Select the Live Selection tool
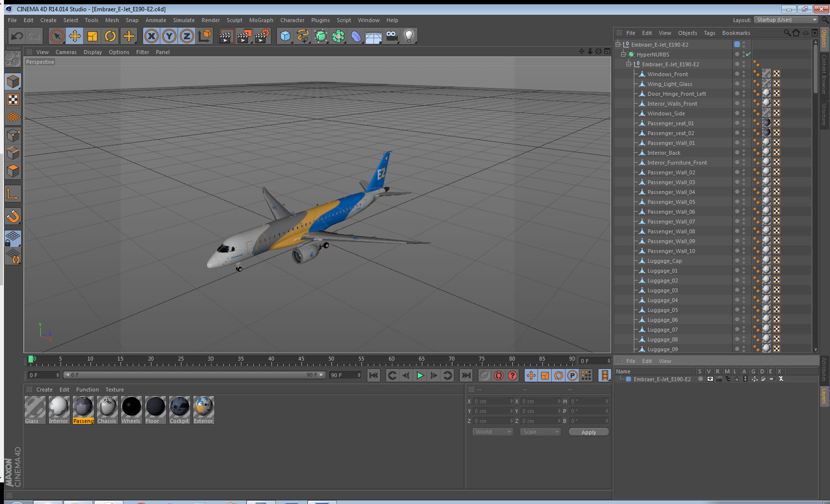The width and height of the screenshot is (830, 504). pos(57,36)
